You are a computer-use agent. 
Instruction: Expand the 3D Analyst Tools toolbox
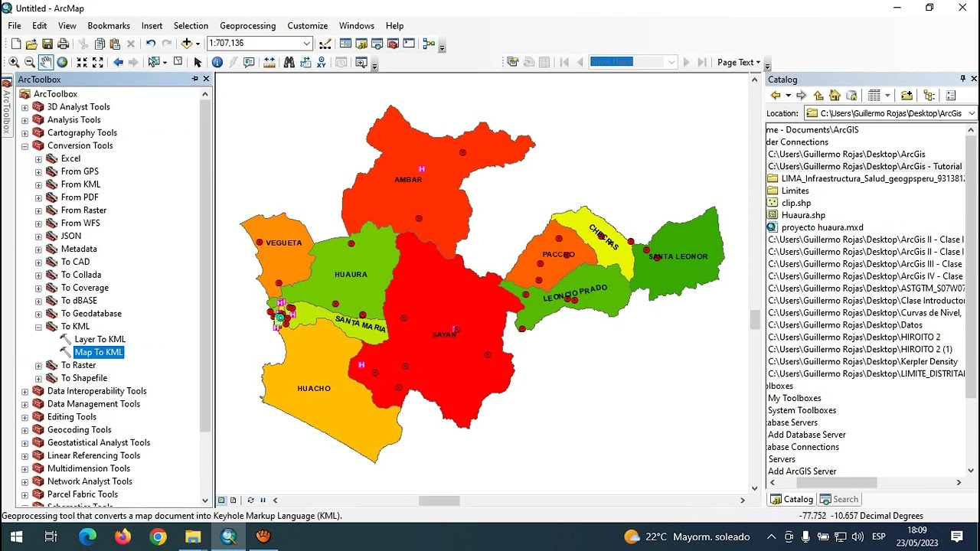(24, 107)
